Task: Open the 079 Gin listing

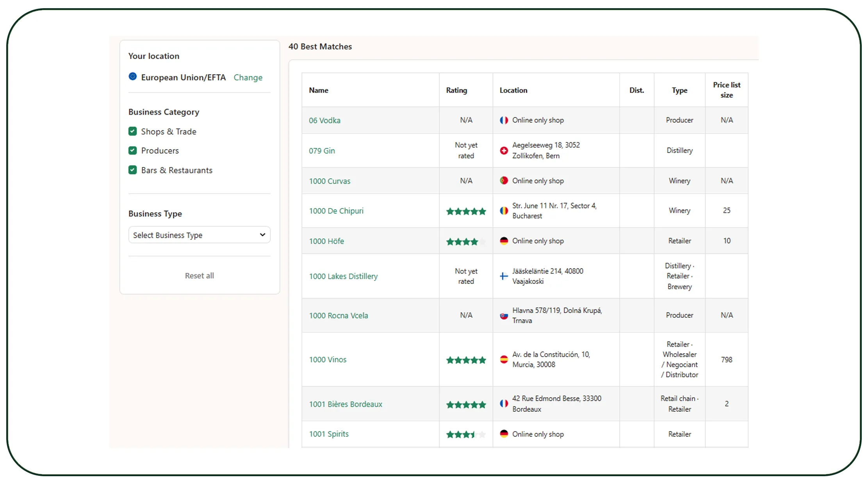Action: tap(322, 151)
